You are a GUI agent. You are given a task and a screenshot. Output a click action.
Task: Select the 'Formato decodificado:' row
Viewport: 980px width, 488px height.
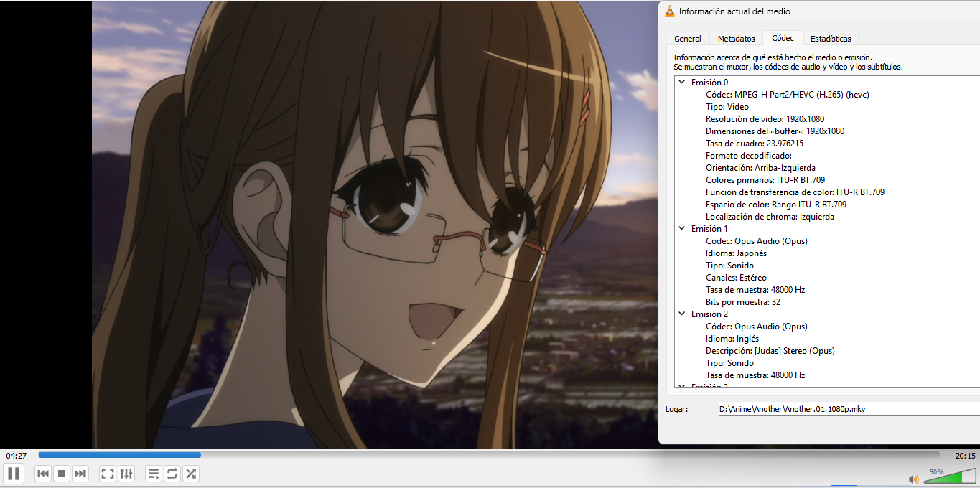click(749, 156)
